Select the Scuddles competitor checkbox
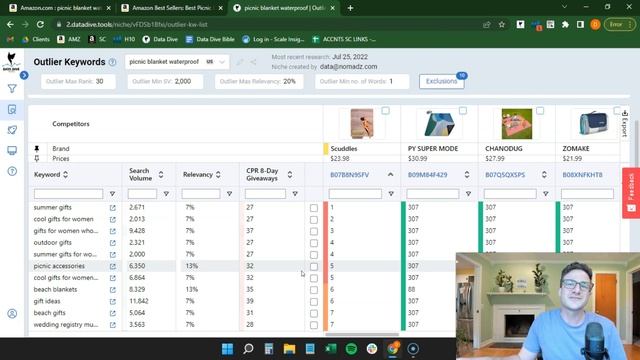The width and height of the screenshot is (640, 360). coord(385,111)
